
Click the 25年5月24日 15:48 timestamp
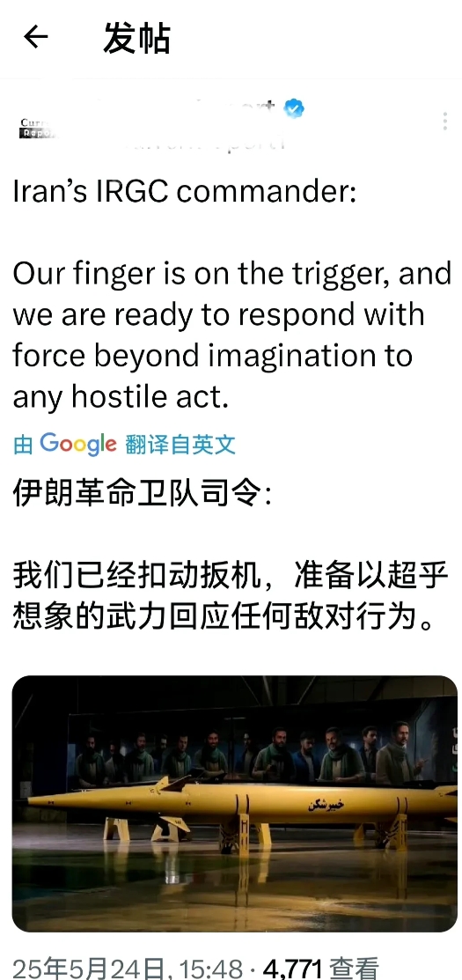click(128, 969)
